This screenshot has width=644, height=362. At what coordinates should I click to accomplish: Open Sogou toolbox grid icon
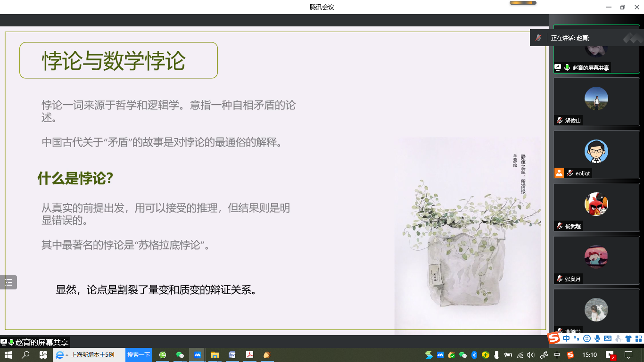point(638,338)
